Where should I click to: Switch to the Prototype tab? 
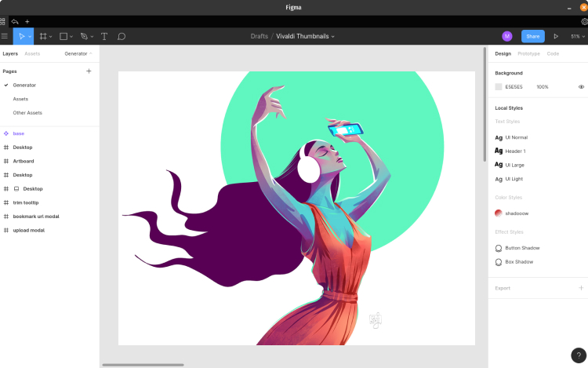(528, 53)
